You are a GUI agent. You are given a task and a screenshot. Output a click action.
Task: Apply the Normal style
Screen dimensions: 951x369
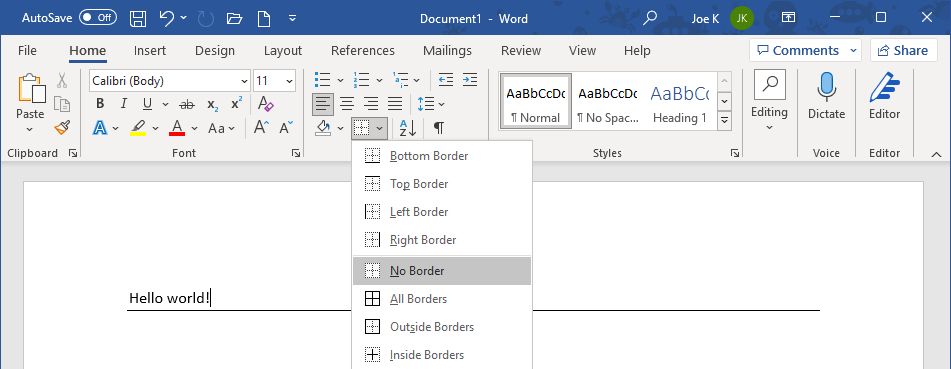click(536, 102)
